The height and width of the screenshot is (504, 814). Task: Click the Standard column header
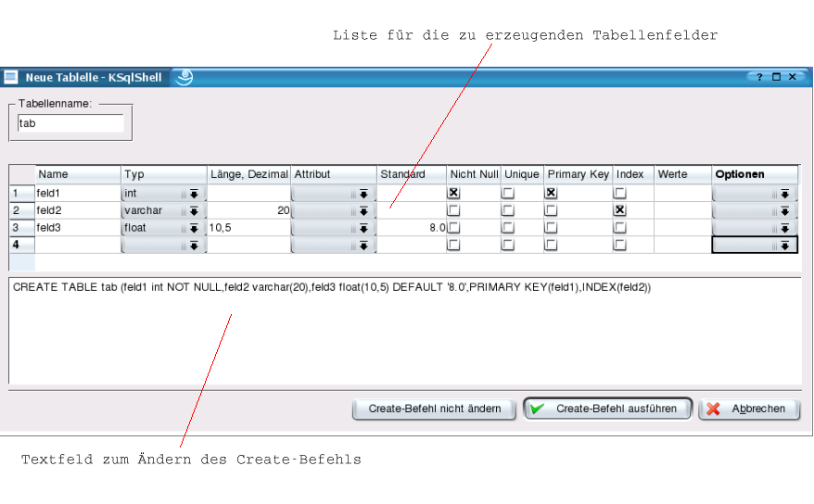click(x=411, y=174)
